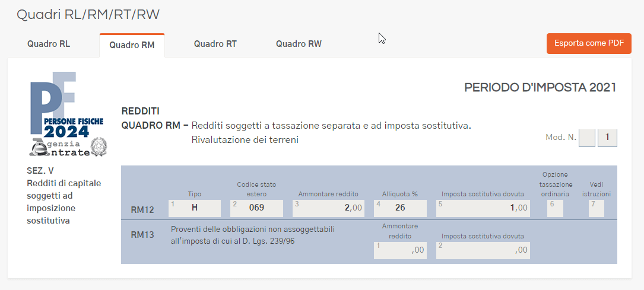Image resolution: width=644 pixels, height=290 pixels.
Task: Edit the RM13 Imposta sostitutiva dovuta field
Action: pyautogui.click(x=483, y=251)
